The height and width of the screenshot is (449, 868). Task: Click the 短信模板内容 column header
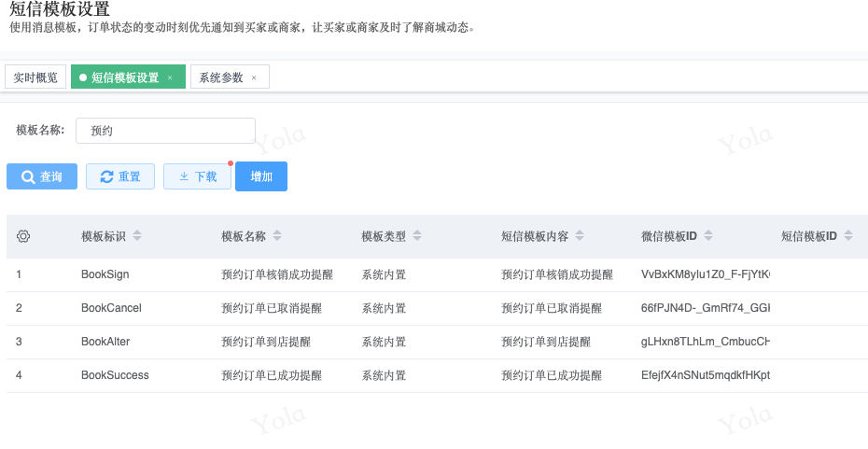tap(535, 236)
